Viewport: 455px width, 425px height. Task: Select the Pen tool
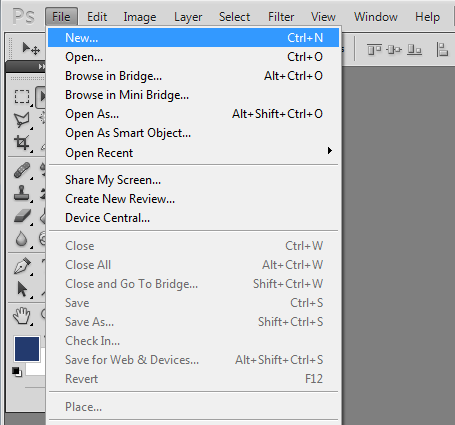pyautogui.click(x=22, y=266)
